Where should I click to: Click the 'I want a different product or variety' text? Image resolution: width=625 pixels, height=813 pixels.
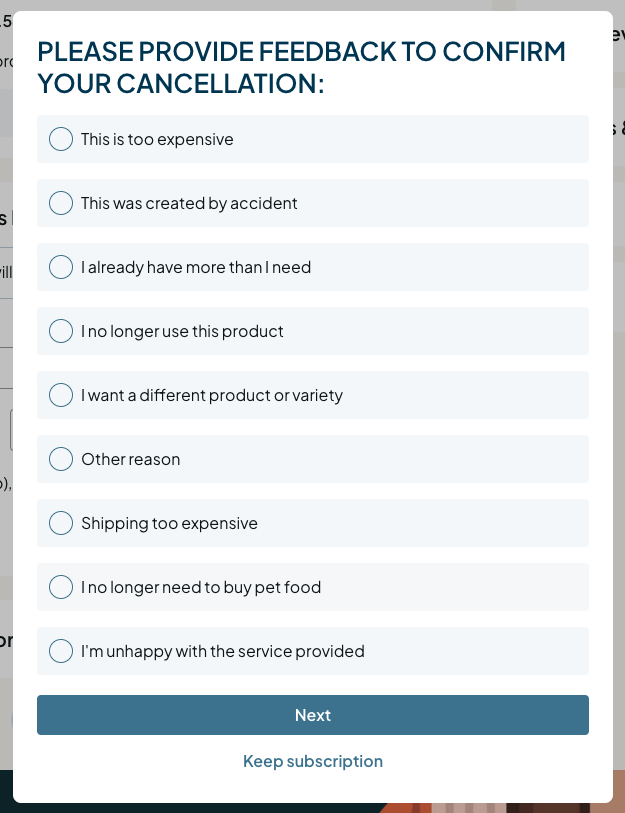click(x=212, y=396)
